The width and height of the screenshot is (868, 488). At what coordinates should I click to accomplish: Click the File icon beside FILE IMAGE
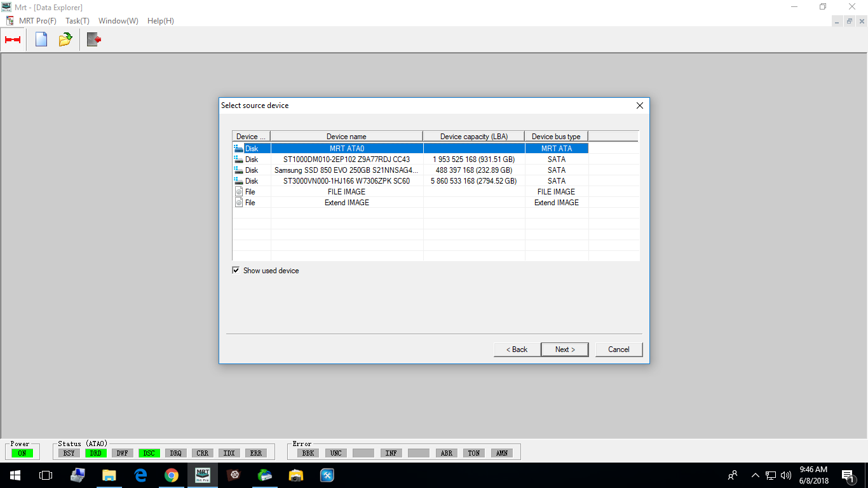tap(238, 191)
